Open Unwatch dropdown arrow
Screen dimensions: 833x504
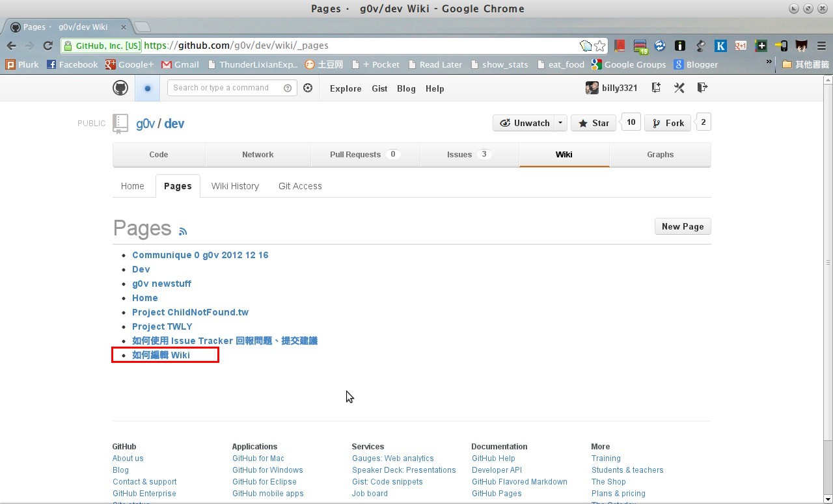click(x=560, y=123)
